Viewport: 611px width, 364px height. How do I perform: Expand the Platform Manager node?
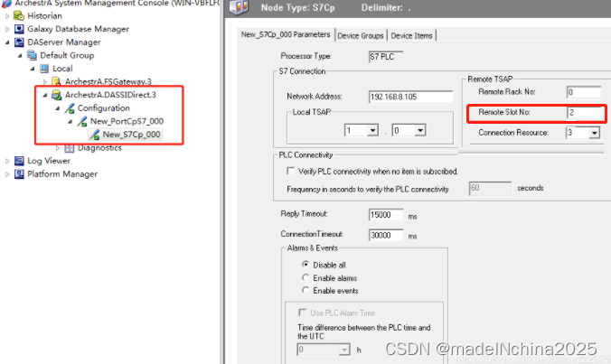pos(7,174)
